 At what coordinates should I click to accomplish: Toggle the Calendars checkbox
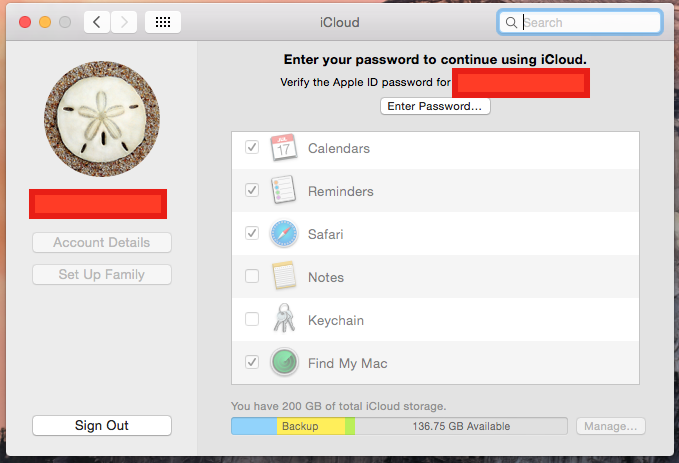click(x=252, y=147)
